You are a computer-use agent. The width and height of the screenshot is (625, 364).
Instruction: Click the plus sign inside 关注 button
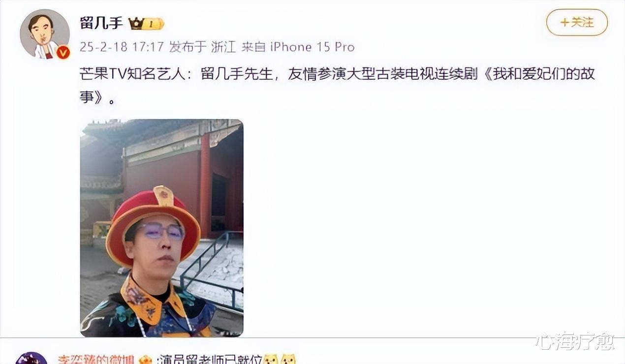(564, 23)
